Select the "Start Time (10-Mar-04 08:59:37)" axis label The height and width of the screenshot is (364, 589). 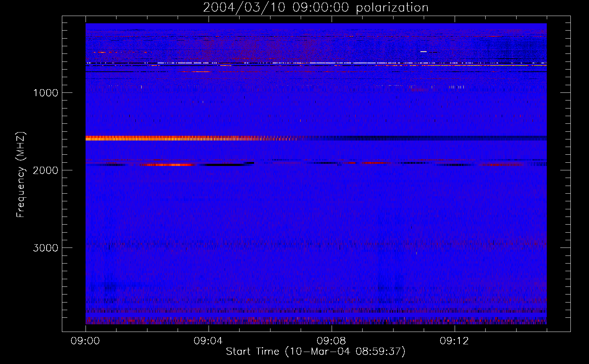pos(316,352)
